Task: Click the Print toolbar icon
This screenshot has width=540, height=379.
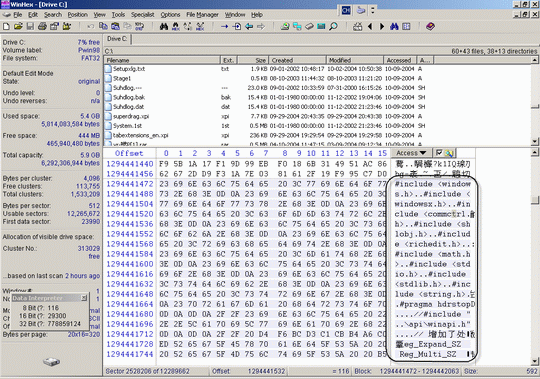Action: tap(42, 26)
